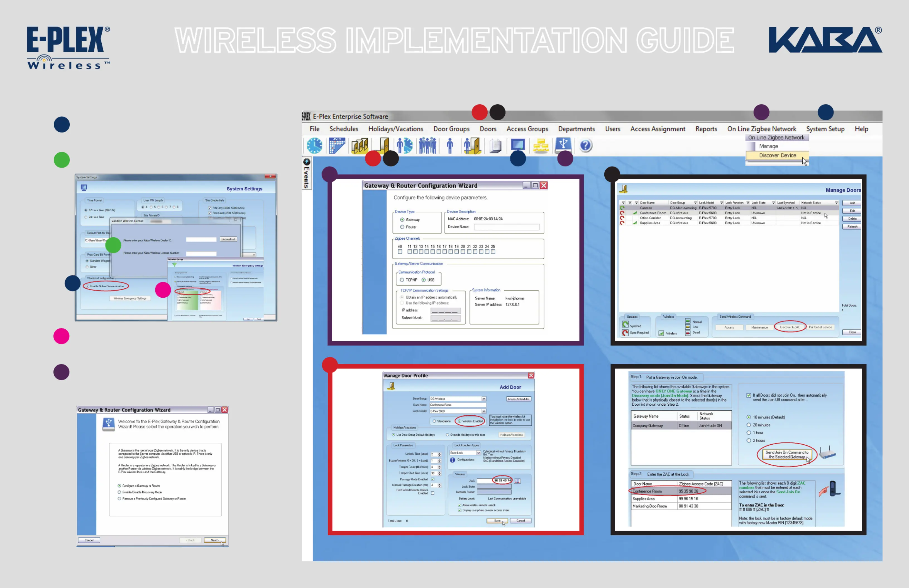This screenshot has height=588, width=909.
Task: Click the Events globe icon on side panel
Action: (x=306, y=162)
